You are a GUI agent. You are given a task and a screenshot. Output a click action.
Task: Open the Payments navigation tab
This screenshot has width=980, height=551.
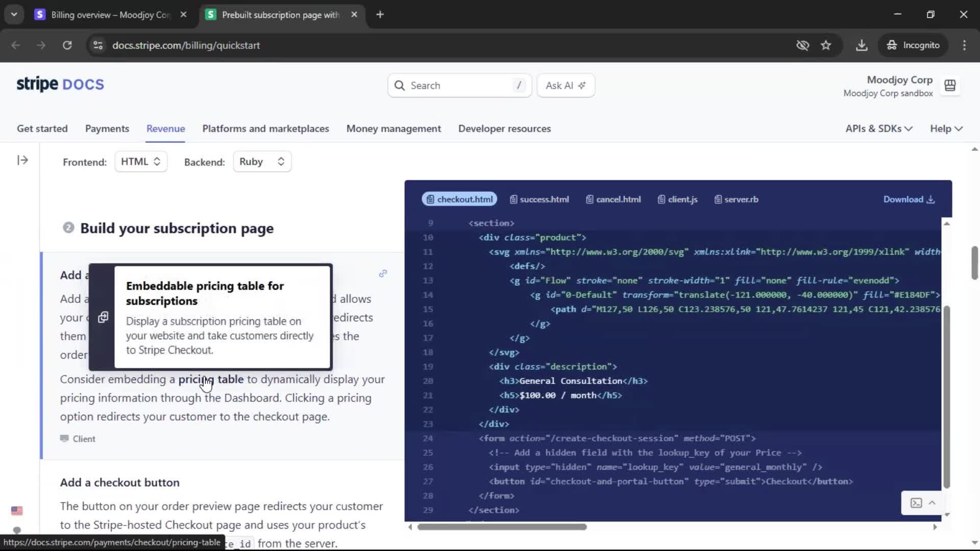point(107,129)
